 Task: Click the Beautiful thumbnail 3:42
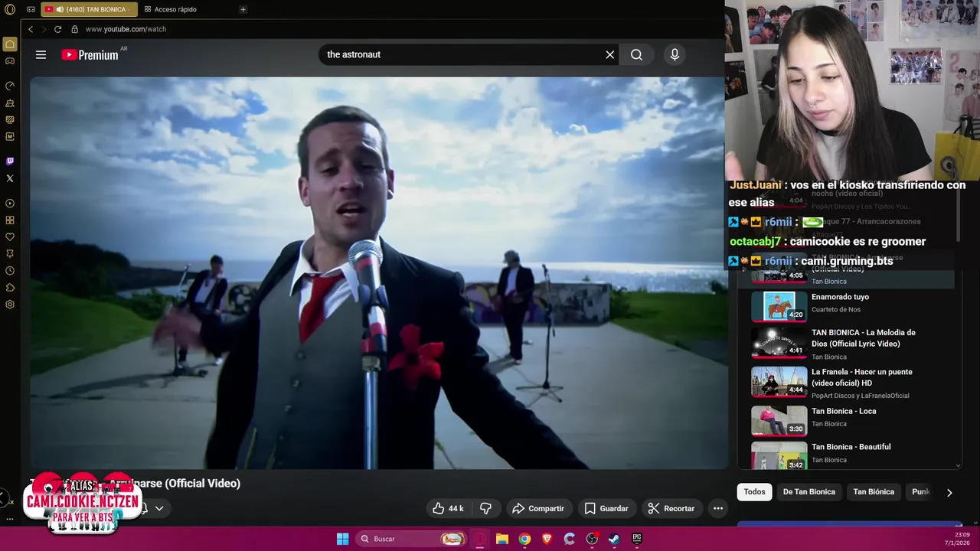click(x=779, y=455)
